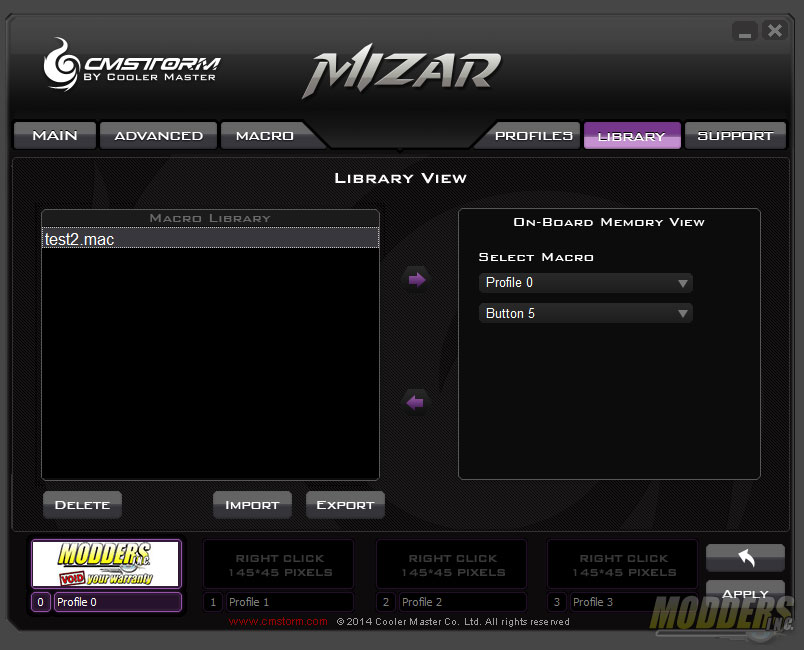Select profile slot number 3

point(557,602)
